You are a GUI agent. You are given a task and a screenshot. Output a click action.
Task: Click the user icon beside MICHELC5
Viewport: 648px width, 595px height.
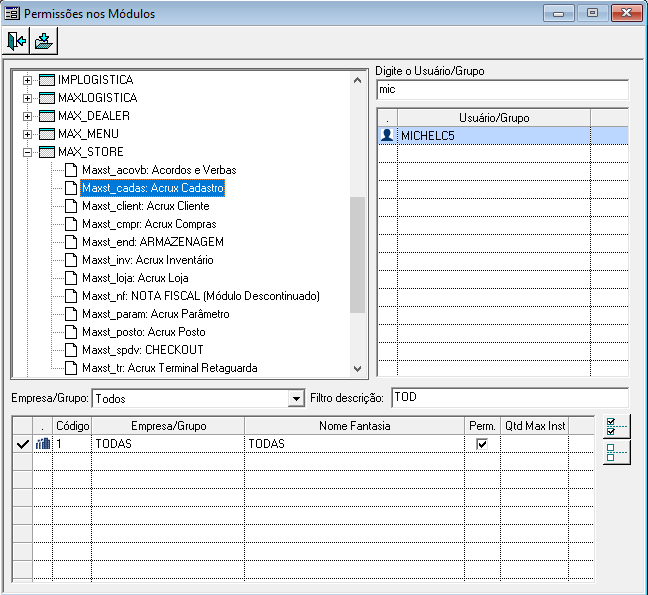387,135
